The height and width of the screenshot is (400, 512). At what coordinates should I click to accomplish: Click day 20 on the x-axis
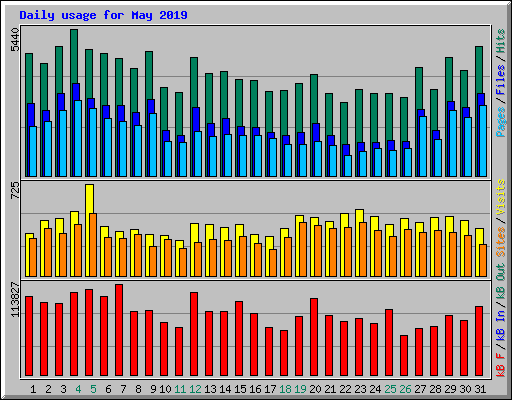(315, 389)
